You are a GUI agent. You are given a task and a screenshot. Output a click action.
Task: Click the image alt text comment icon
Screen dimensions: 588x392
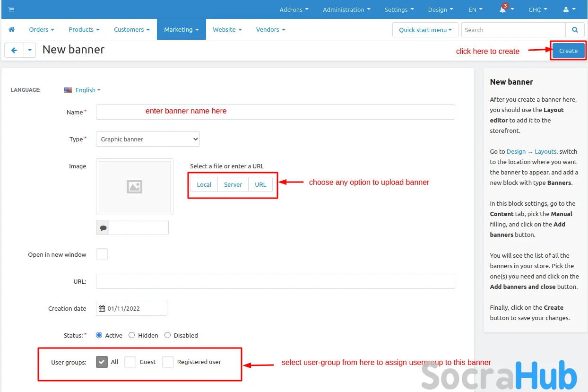[x=103, y=228]
